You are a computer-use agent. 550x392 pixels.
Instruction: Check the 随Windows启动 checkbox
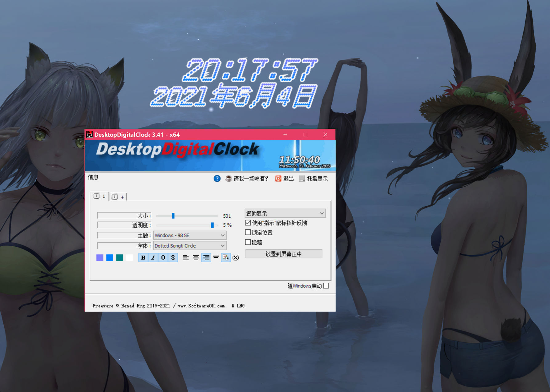coord(326,286)
